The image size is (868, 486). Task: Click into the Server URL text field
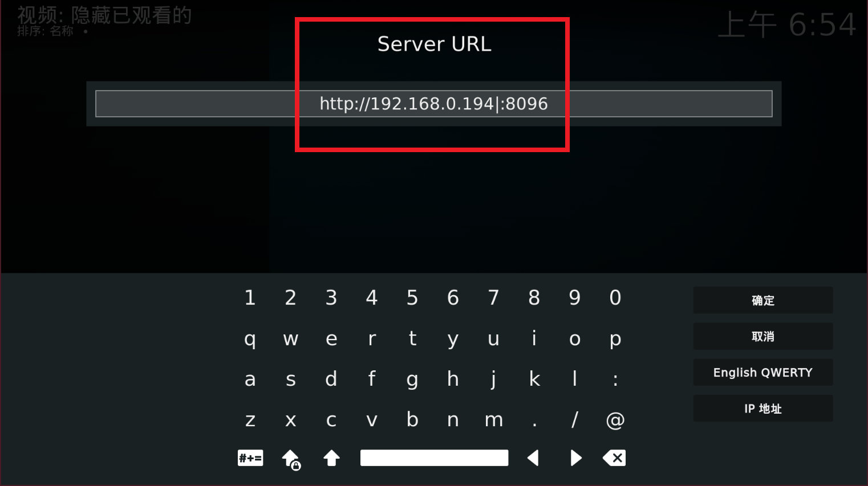pos(434,104)
